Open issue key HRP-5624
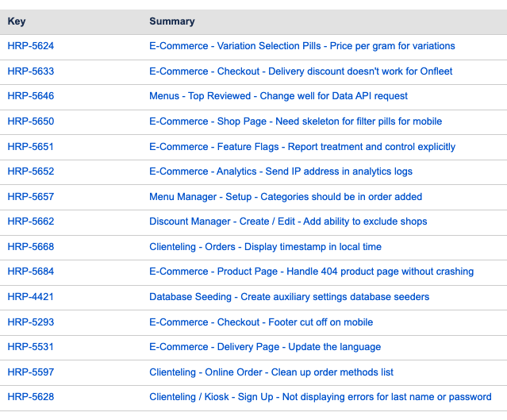Screen dimensions: 507x420 (x=31, y=46)
